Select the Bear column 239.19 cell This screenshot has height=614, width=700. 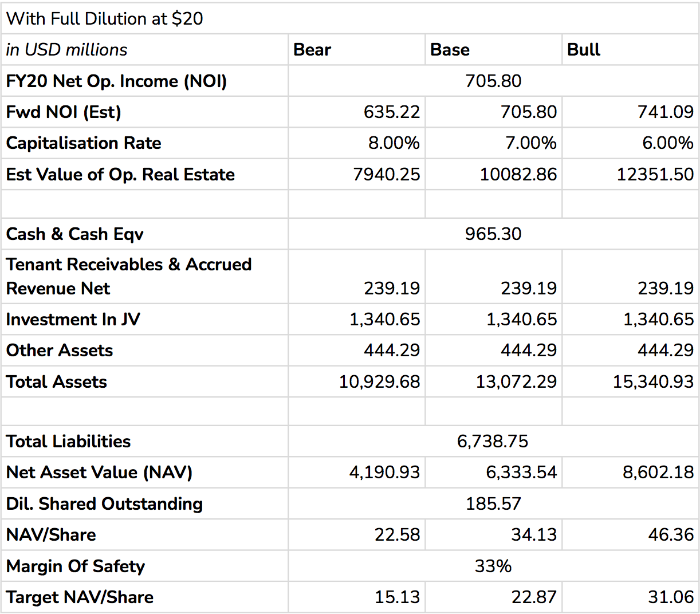click(356, 276)
